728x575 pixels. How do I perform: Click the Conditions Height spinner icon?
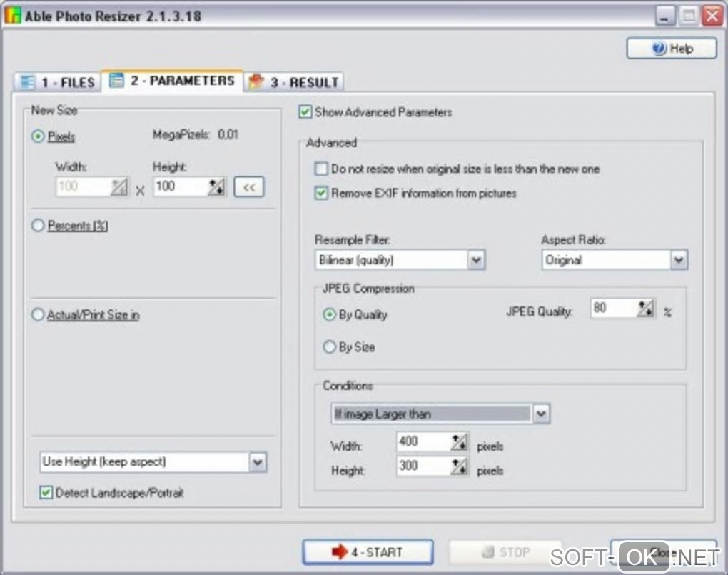pyautogui.click(x=459, y=466)
